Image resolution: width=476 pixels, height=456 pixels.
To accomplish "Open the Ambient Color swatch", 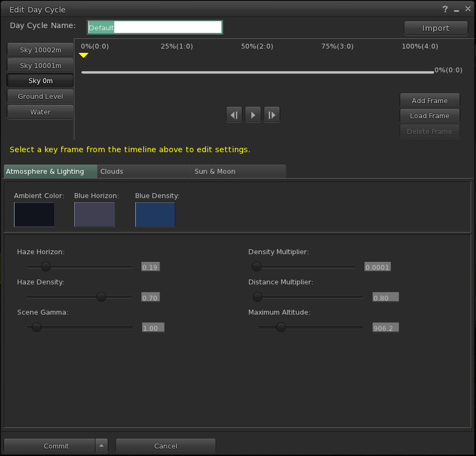I will pyautogui.click(x=34, y=214).
